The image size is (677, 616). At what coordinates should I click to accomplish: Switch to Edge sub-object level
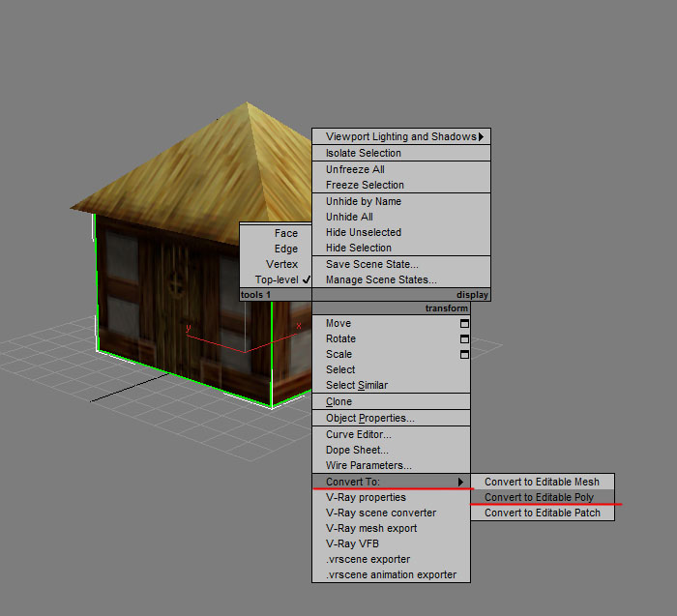(x=276, y=249)
